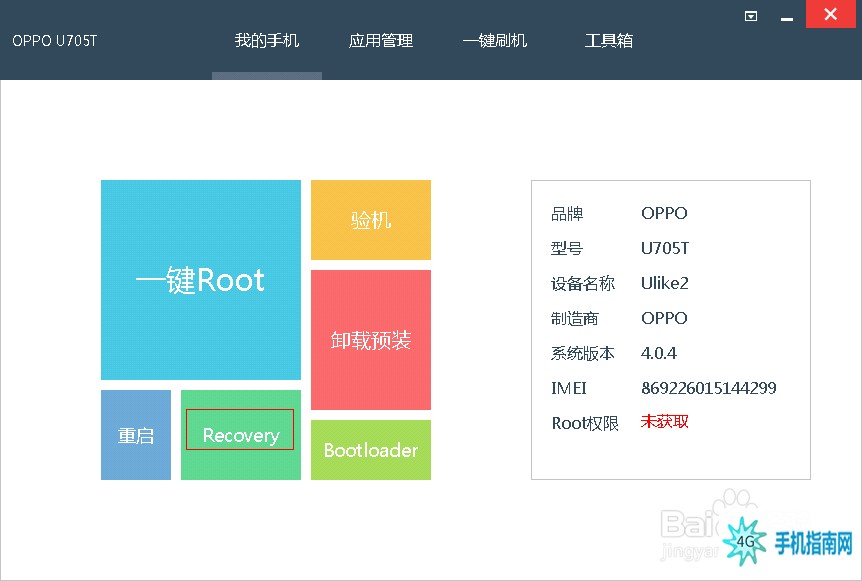Image resolution: width=862 pixels, height=581 pixels.
Task: Click the red 卸载预装 tile
Action: [x=370, y=340]
